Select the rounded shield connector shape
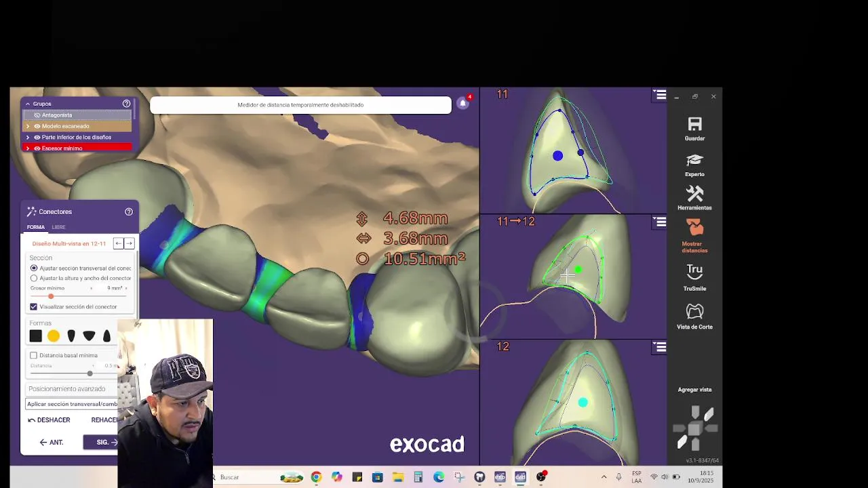868x488 pixels. point(71,335)
